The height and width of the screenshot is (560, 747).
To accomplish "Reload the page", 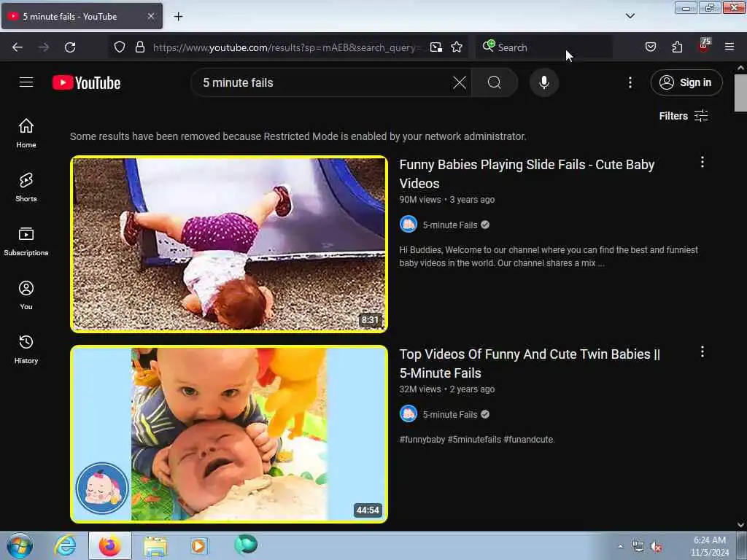I will pyautogui.click(x=70, y=47).
